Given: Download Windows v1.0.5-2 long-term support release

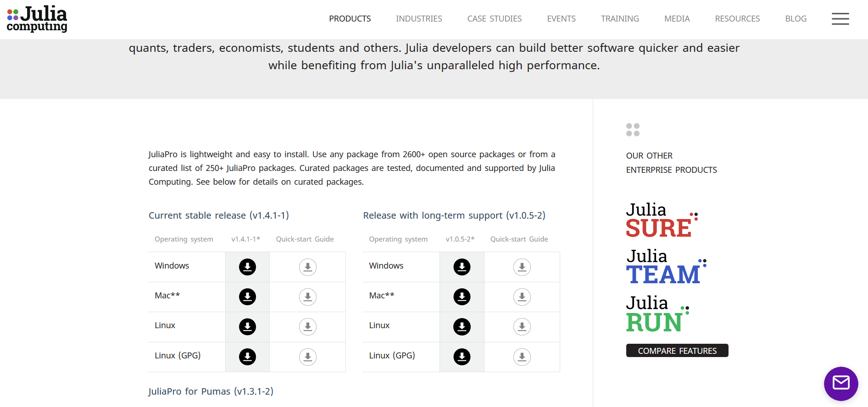Looking at the screenshot, I should coord(462,267).
